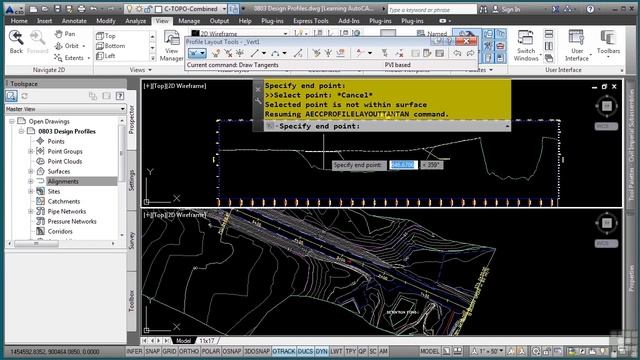640x360 pixels.
Task: Open the C-TOPO-Combined layer dropdown
Action: pyautogui.click(x=224, y=9)
